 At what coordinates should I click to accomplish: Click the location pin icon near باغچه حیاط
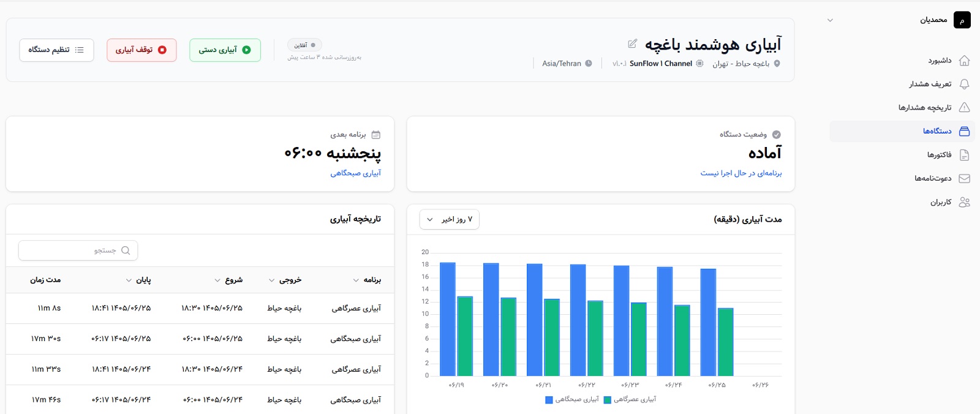pos(777,64)
